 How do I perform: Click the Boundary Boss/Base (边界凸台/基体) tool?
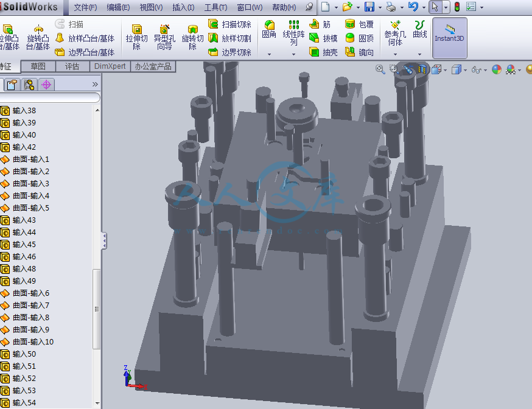coord(85,52)
